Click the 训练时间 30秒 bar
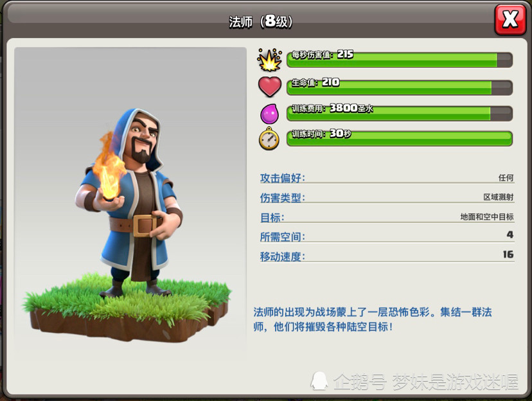The image size is (532, 401). coord(400,138)
